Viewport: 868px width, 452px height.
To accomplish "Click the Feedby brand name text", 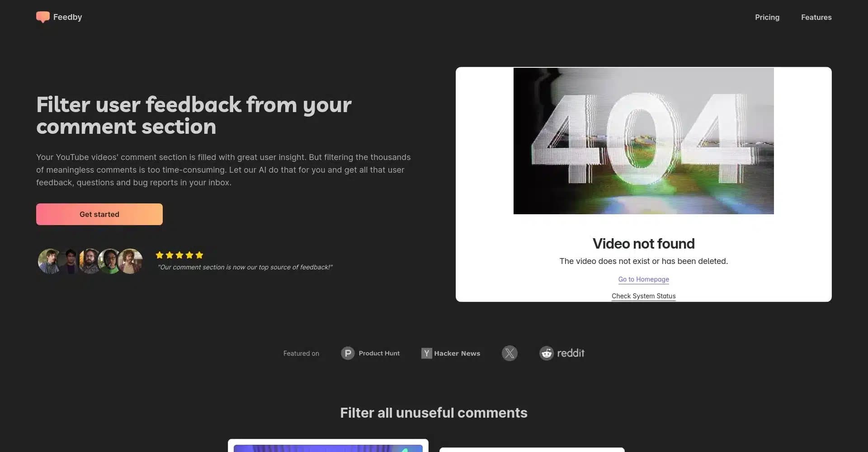I will tap(67, 17).
